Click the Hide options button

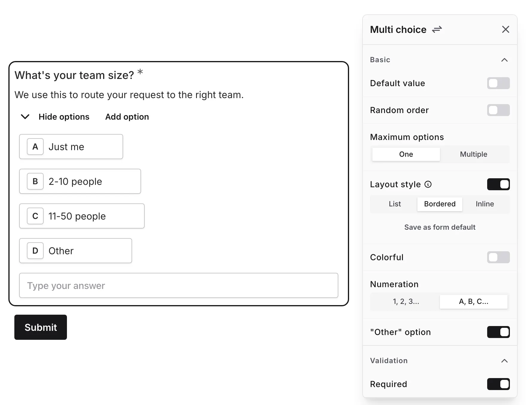(x=64, y=117)
